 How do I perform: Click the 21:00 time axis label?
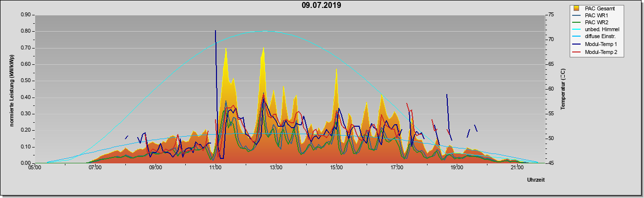click(517, 168)
